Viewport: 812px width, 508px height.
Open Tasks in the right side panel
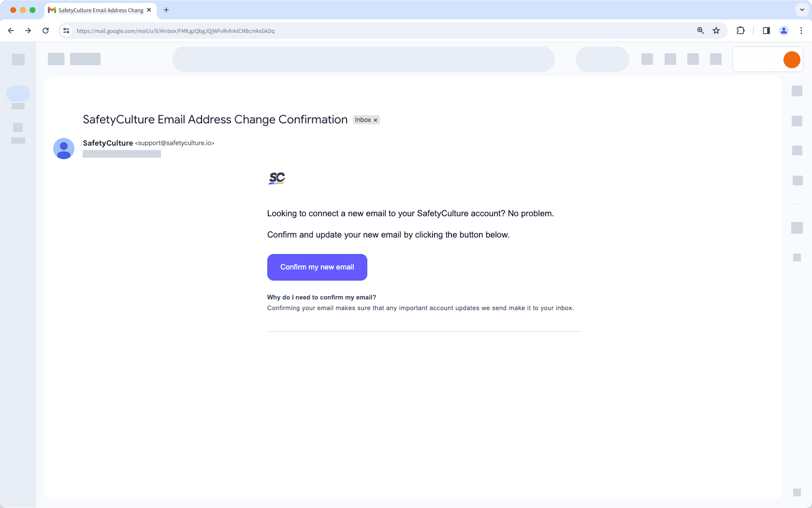(797, 151)
